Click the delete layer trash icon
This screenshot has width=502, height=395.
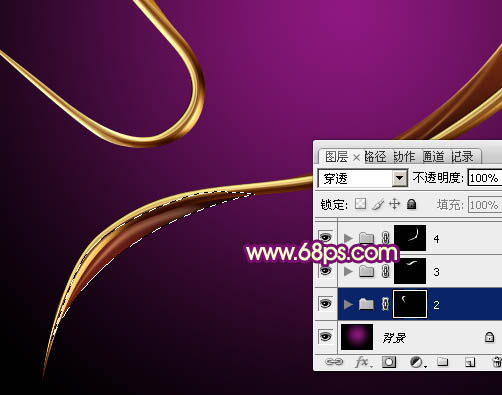point(497,362)
